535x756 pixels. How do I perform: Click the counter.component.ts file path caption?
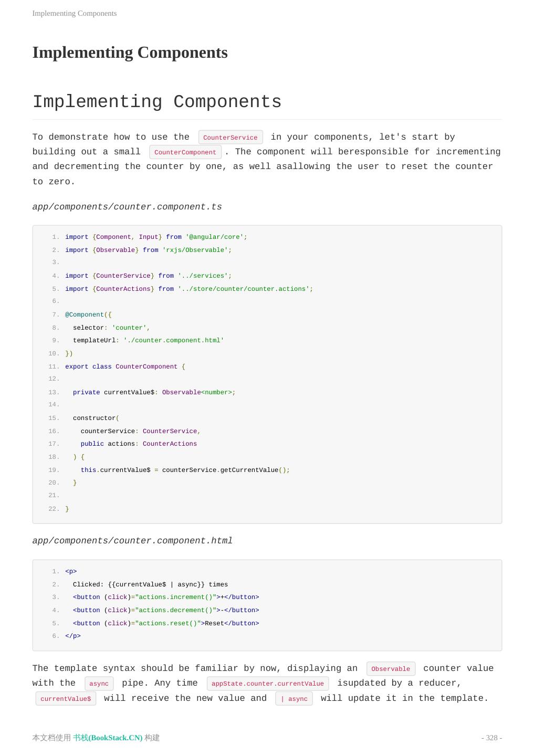point(127,207)
